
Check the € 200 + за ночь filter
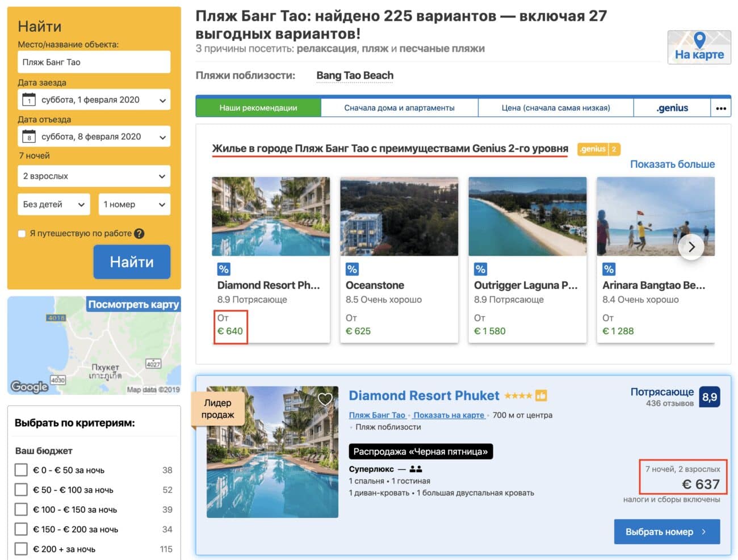click(x=21, y=549)
